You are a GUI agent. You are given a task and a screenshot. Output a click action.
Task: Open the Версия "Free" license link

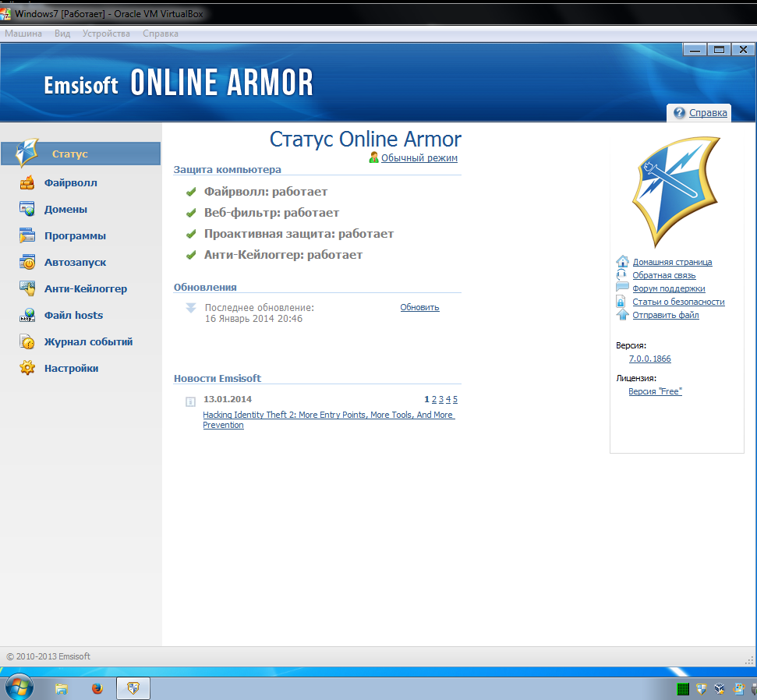655,391
